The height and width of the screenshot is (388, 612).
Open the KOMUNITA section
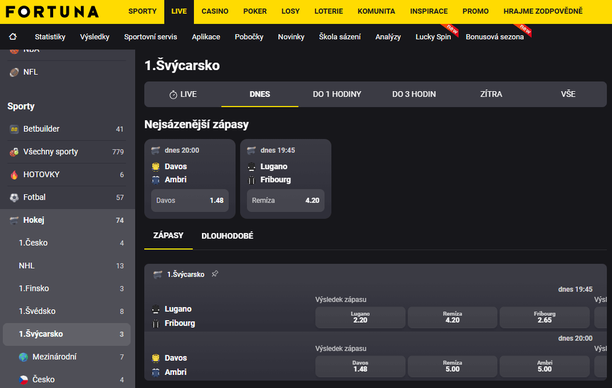coord(376,11)
